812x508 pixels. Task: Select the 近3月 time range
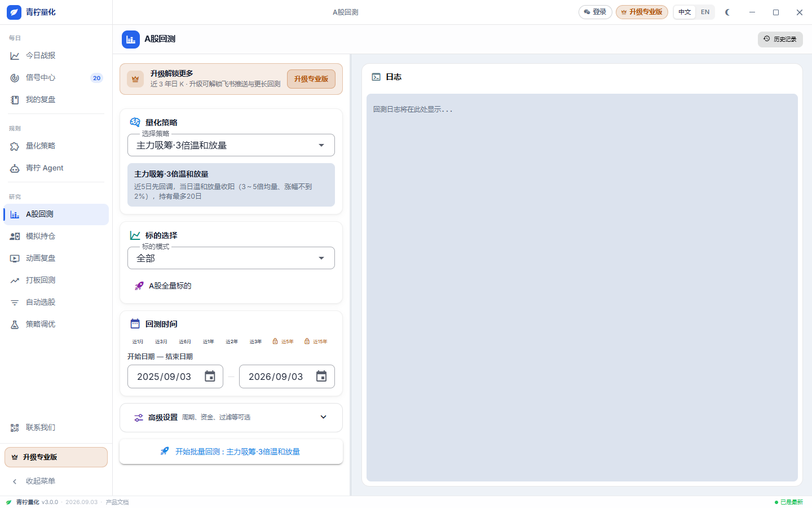click(161, 341)
